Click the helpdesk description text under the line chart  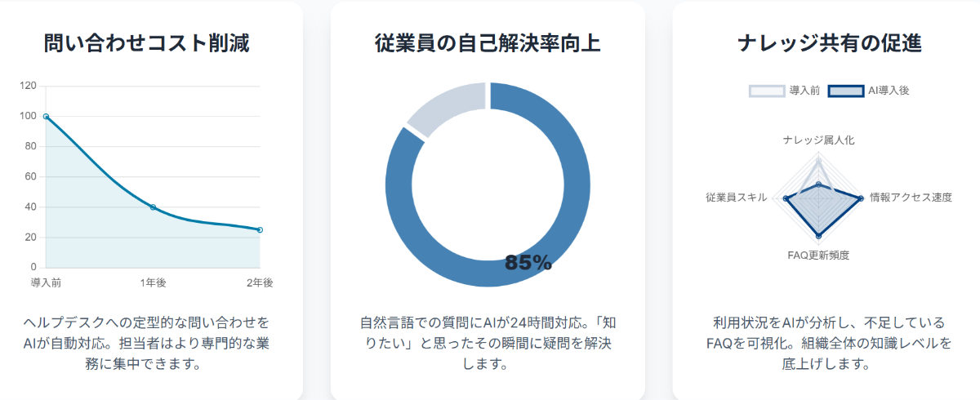147,343
